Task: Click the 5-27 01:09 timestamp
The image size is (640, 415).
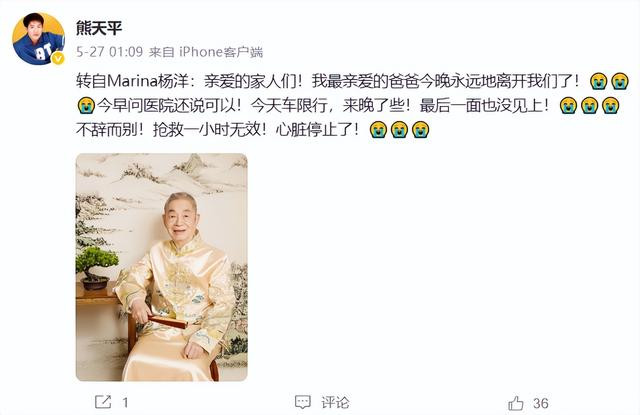Action: click(109, 52)
